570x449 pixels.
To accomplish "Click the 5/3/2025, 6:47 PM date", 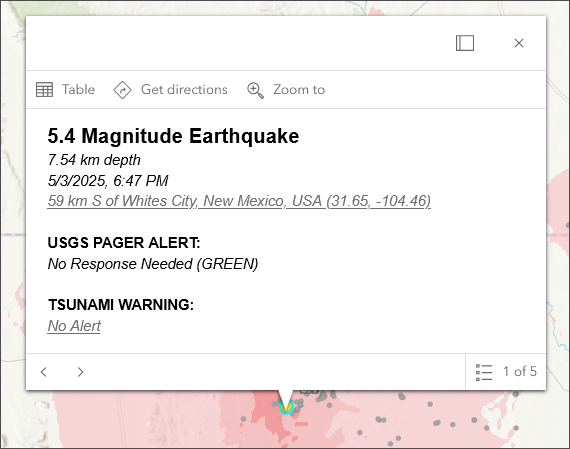I will [x=108, y=181].
